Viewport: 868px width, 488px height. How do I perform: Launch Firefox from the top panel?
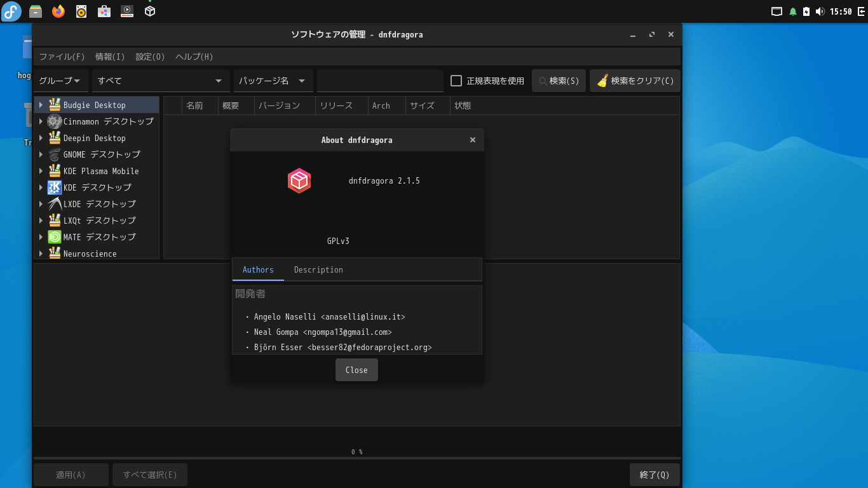[58, 11]
